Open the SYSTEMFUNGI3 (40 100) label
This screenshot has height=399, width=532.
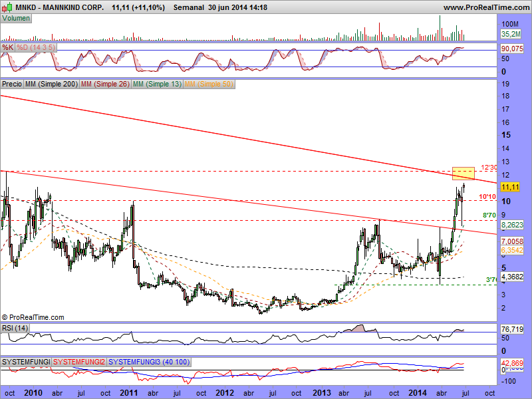click(149, 362)
